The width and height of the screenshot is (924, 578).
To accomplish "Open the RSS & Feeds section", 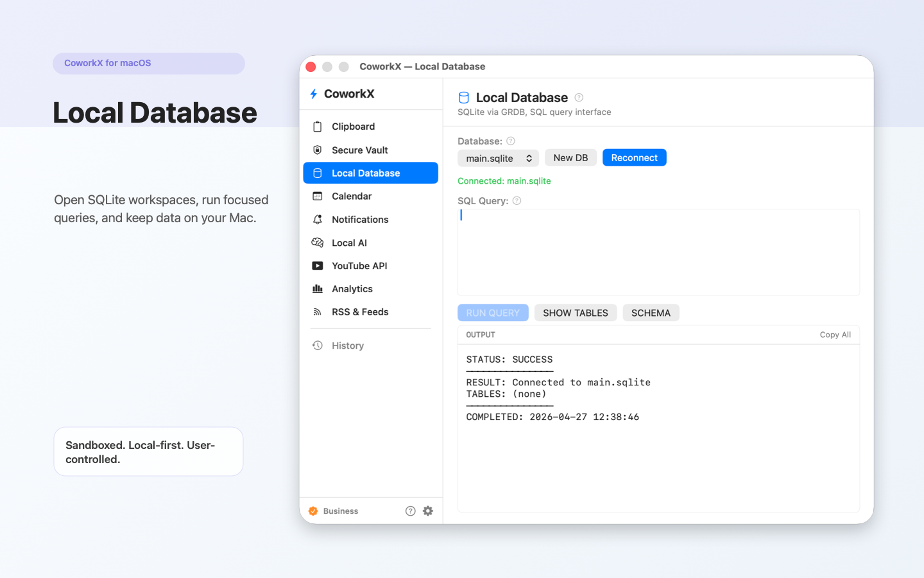I will coord(371,311).
